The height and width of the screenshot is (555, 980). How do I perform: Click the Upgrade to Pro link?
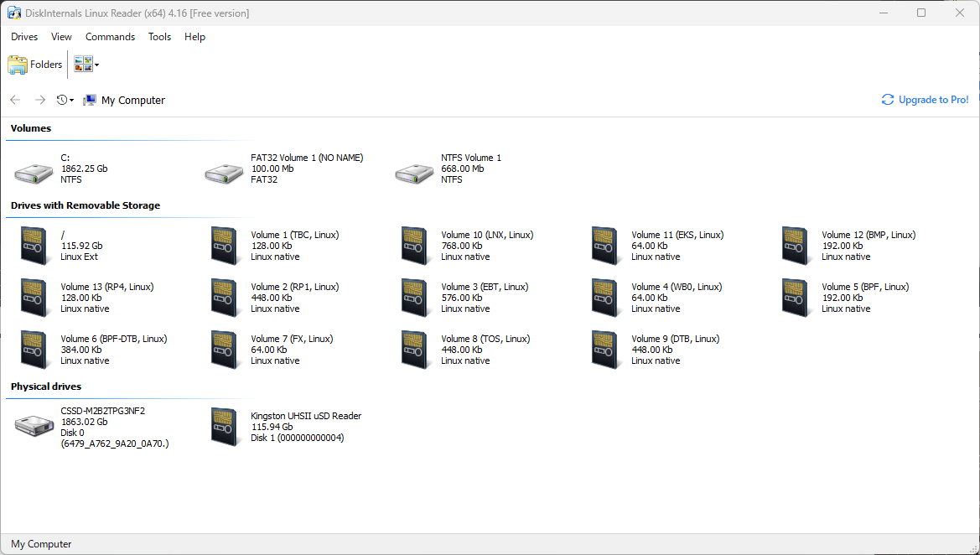pyautogui.click(x=925, y=100)
